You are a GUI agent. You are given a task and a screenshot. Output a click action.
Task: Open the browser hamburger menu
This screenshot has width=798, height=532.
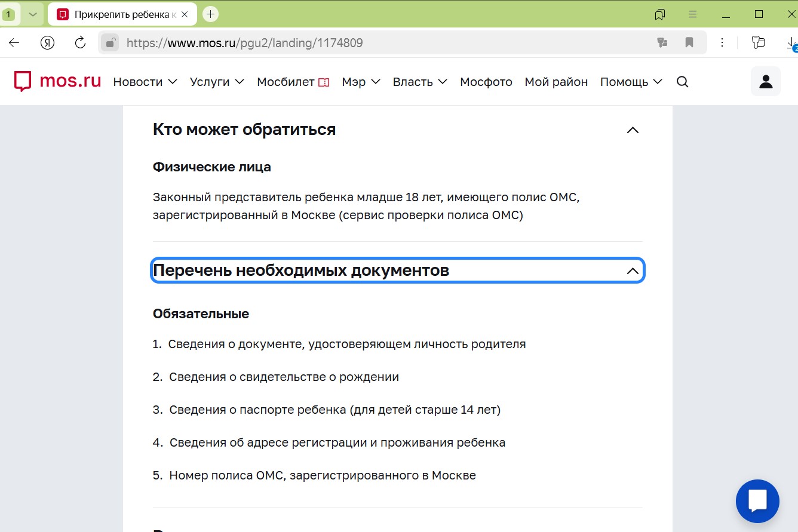(x=693, y=14)
